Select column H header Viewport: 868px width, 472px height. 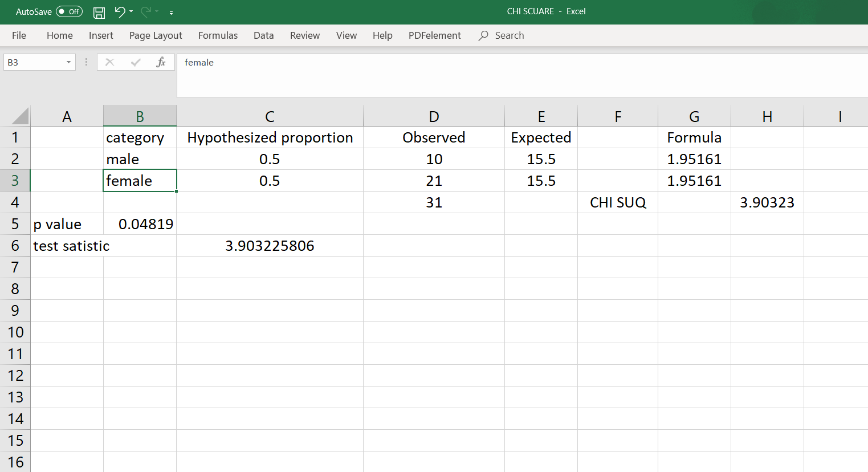point(767,116)
